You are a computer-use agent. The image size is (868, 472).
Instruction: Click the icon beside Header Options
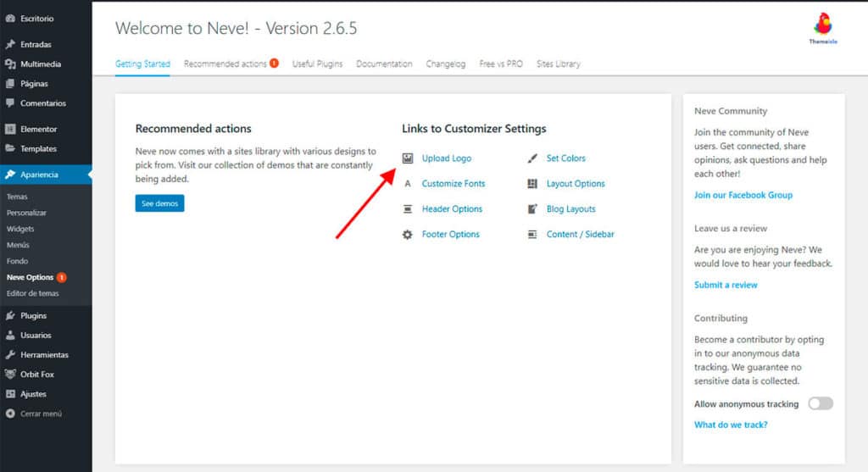[x=408, y=209]
